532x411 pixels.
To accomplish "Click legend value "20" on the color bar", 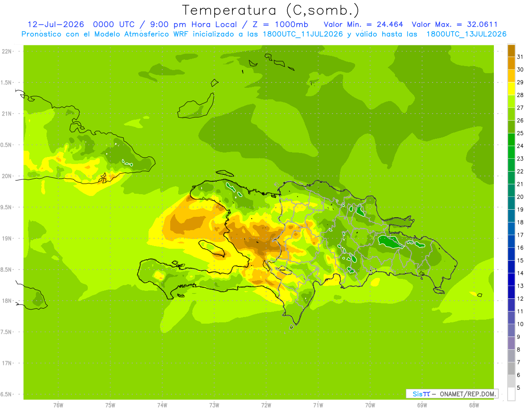I will pos(520,197).
